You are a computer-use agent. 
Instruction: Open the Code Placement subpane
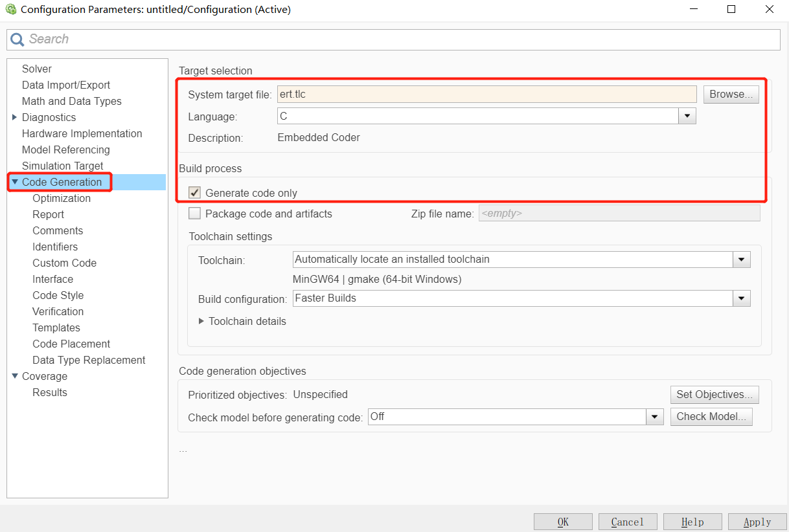71,344
